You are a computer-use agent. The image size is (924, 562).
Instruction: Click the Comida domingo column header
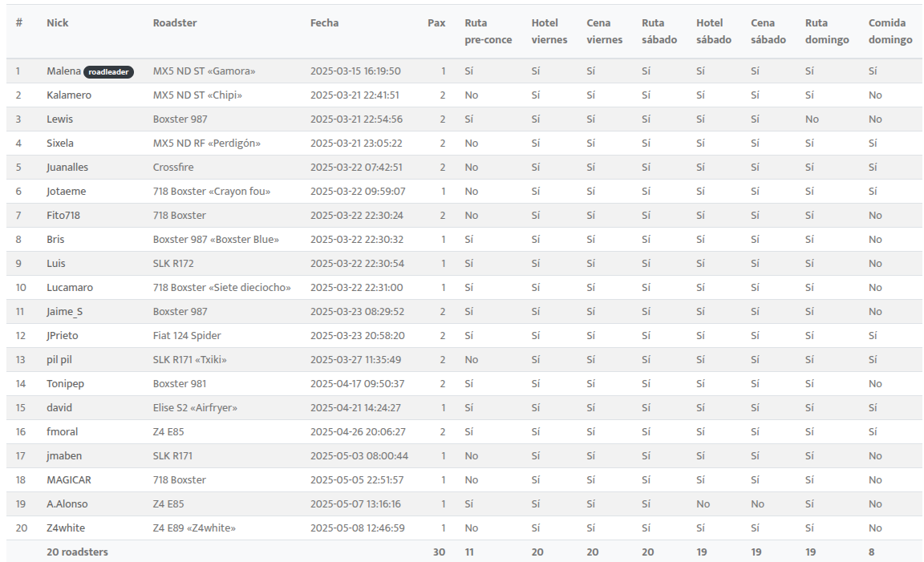[x=890, y=31]
